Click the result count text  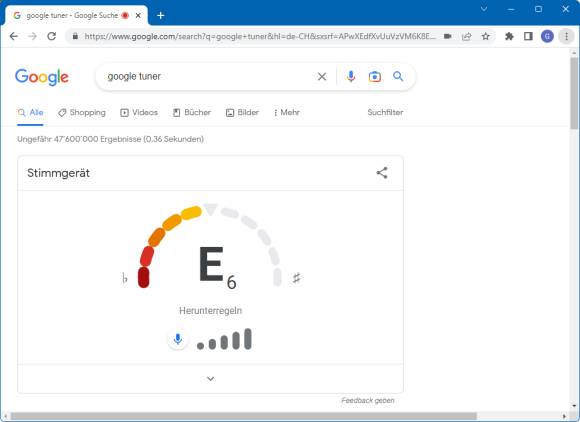tap(110, 139)
